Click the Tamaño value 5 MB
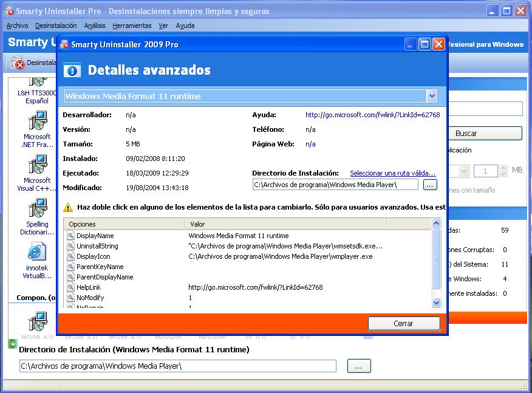The image size is (532, 393). click(x=133, y=144)
